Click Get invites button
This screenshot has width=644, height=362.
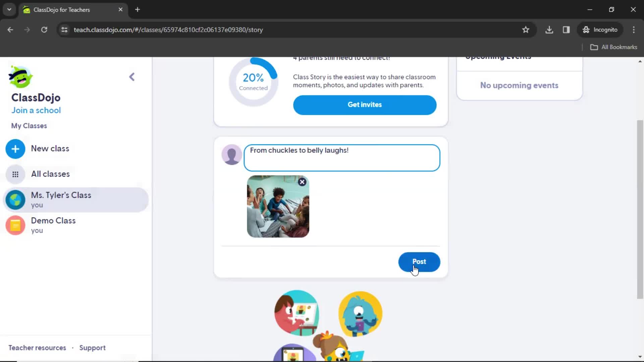365,104
